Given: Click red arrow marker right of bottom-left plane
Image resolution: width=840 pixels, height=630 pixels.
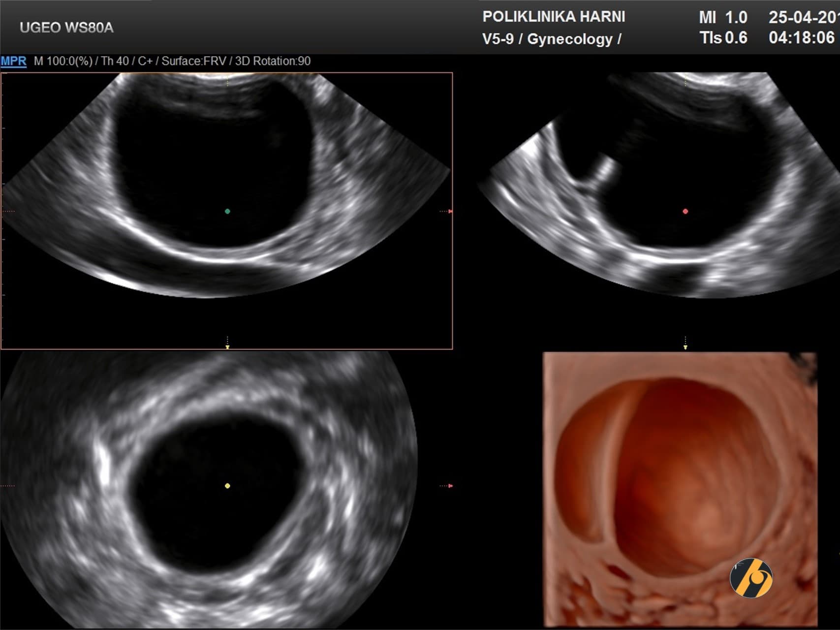Looking at the screenshot, I should click(450, 486).
